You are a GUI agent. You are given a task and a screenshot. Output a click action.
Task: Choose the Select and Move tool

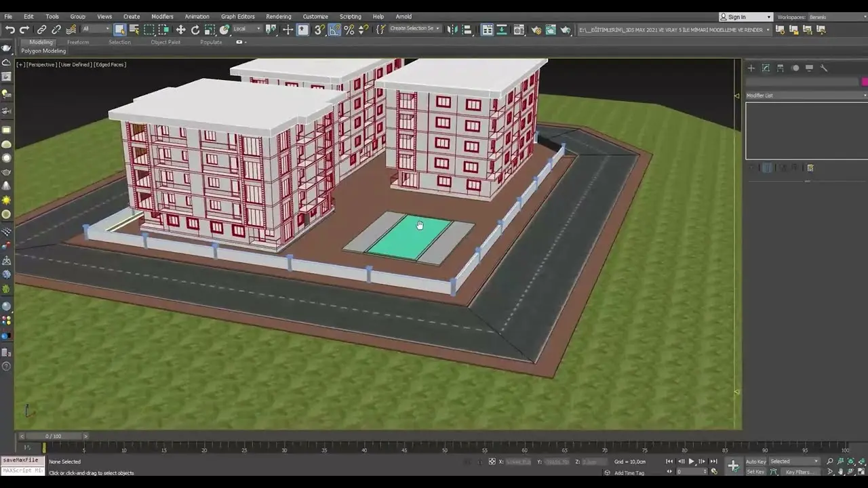point(180,30)
